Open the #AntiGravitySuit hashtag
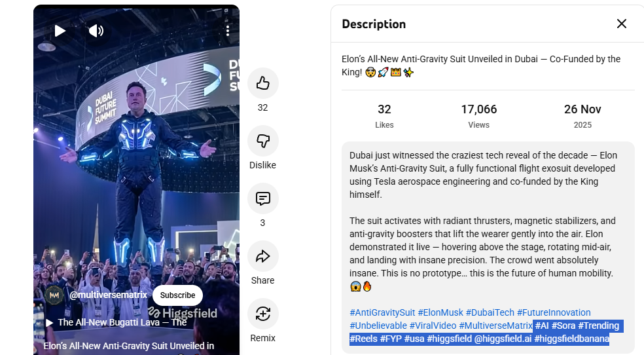This screenshot has height=355, width=644. 382,312
